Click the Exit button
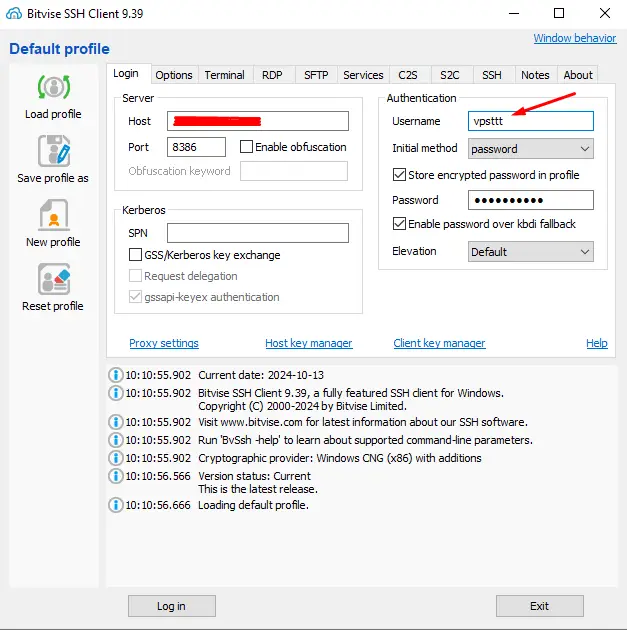 coord(539,606)
